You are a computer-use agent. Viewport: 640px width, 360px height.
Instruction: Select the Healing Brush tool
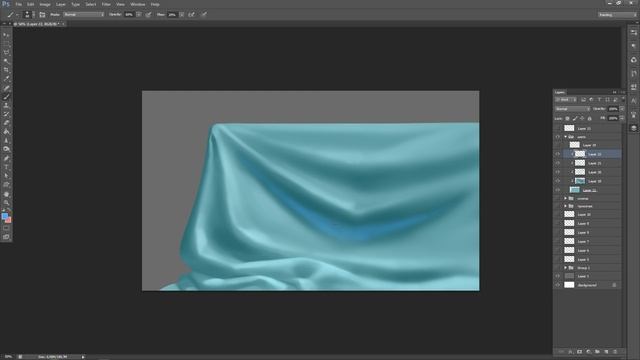click(6, 88)
